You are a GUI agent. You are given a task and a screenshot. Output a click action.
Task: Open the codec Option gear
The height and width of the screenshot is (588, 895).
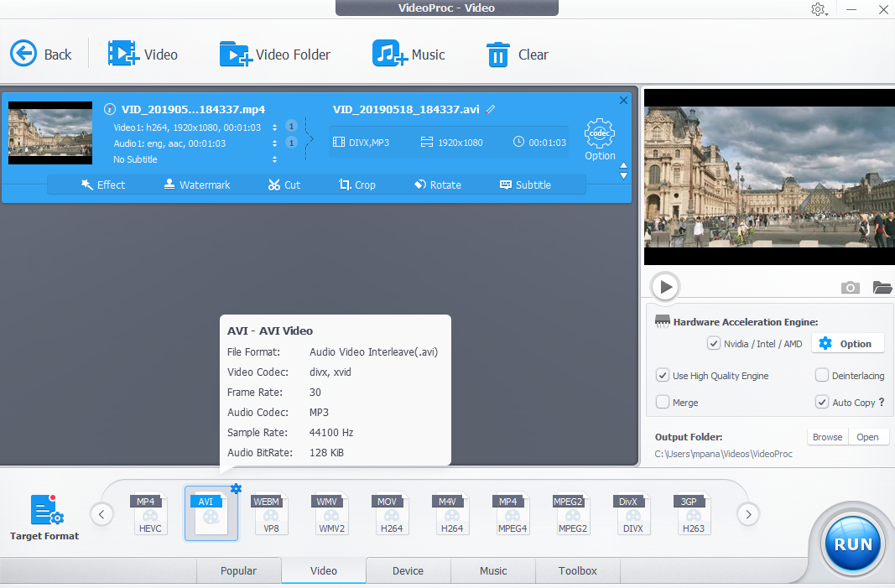point(600,134)
